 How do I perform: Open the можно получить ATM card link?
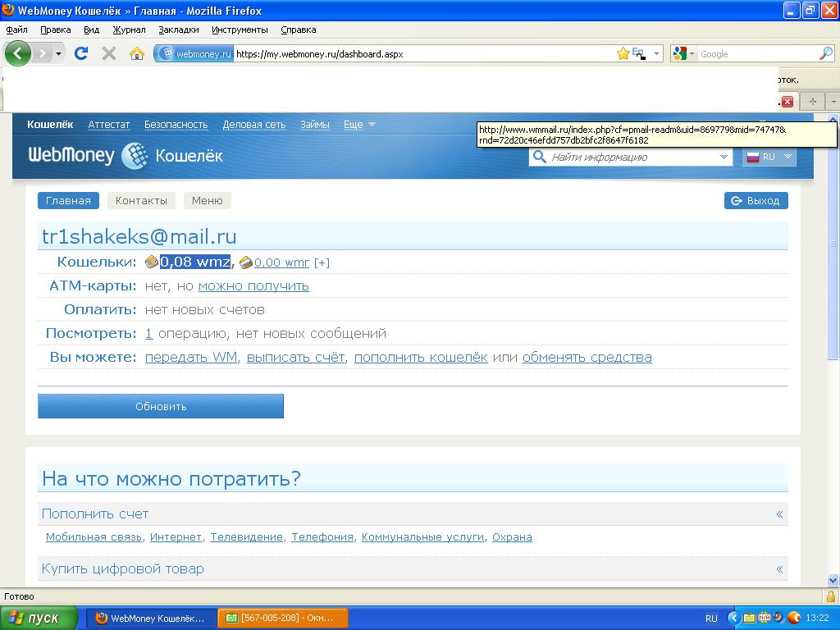click(x=253, y=286)
